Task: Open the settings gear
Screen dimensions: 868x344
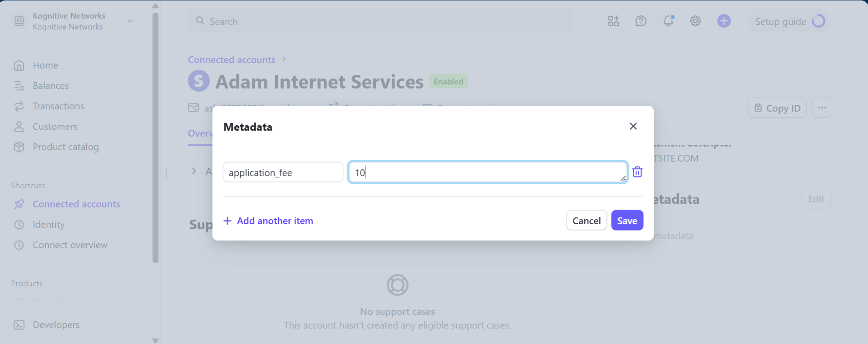Action: point(695,21)
